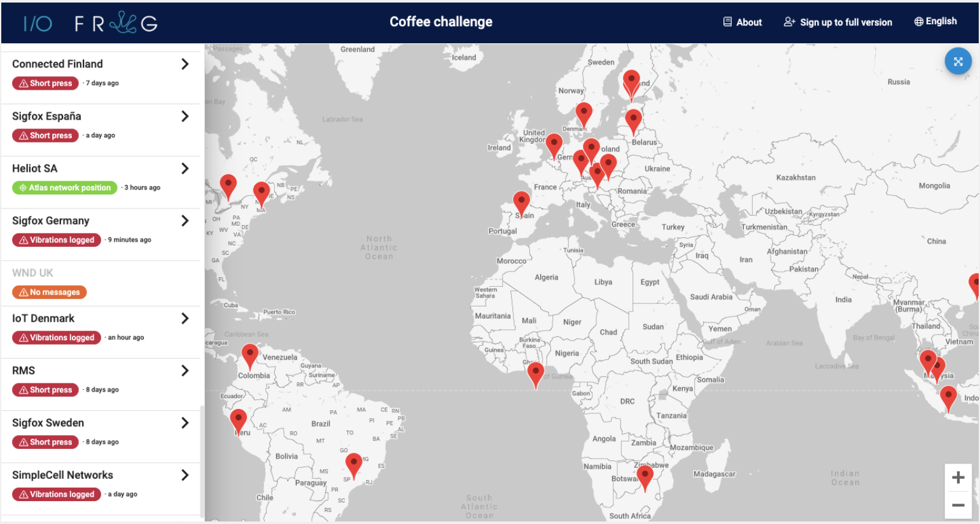Select the map pin near Indonesia

948,399
